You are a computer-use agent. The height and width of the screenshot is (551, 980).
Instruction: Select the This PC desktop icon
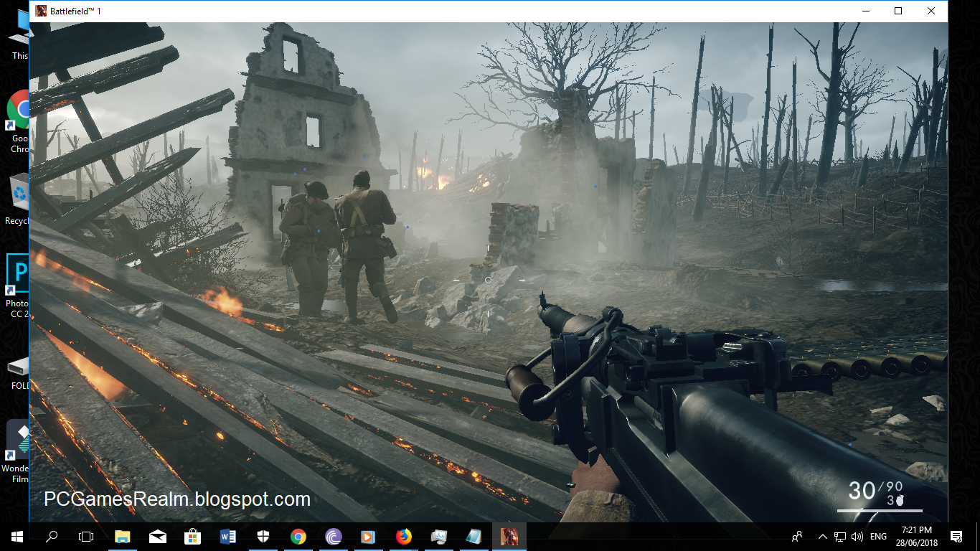point(18,36)
